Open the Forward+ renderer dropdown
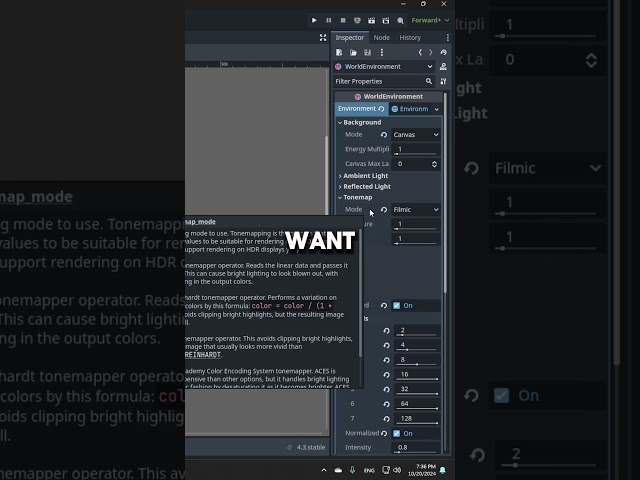The width and height of the screenshot is (640, 480). pyautogui.click(x=430, y=20)
